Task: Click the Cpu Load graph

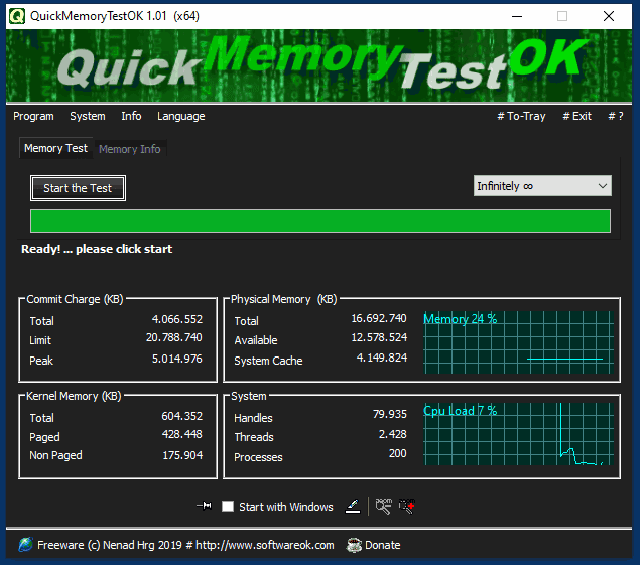Action: [x=515, y=433]
